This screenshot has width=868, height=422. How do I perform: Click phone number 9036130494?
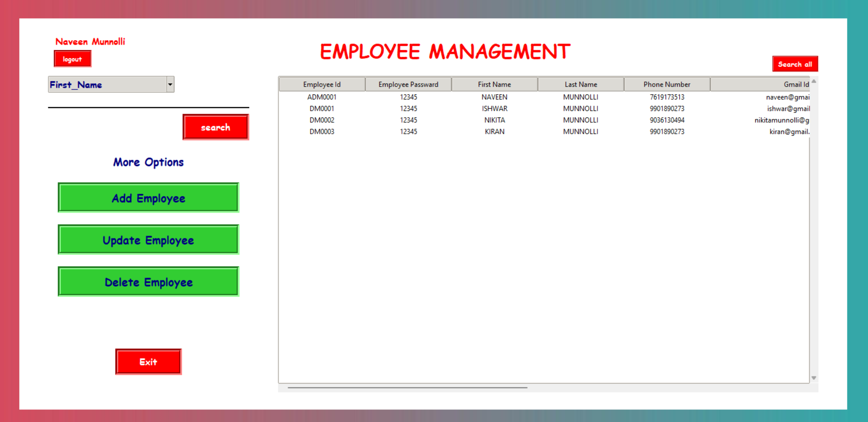point(667,120)
